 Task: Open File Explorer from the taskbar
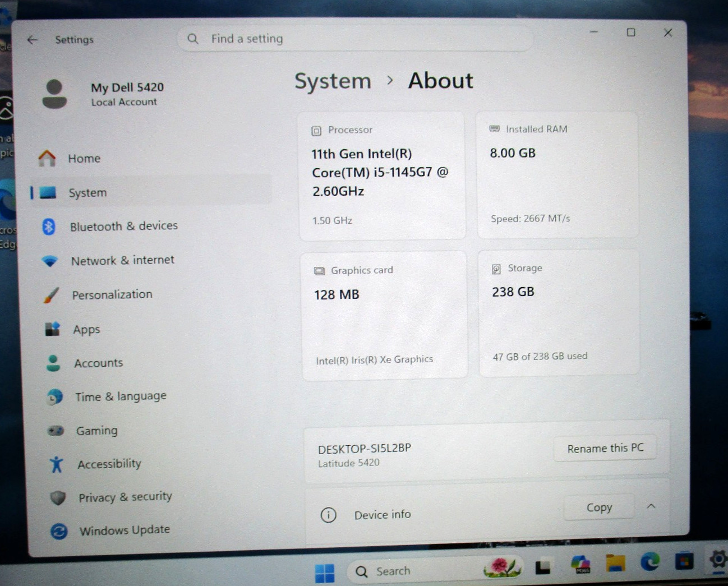(615, 562)
